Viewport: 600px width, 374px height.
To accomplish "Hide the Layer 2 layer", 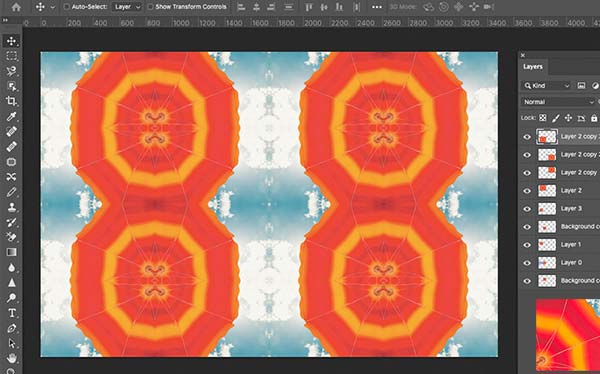I will click(x=527, y=191).
